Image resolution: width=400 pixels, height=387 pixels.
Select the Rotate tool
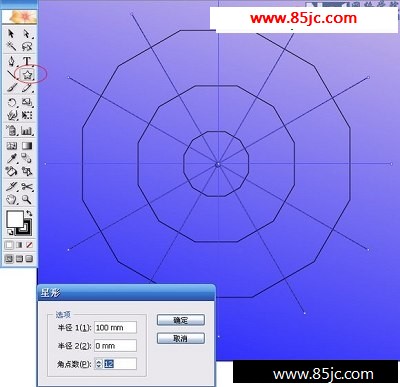click(12, 102)
